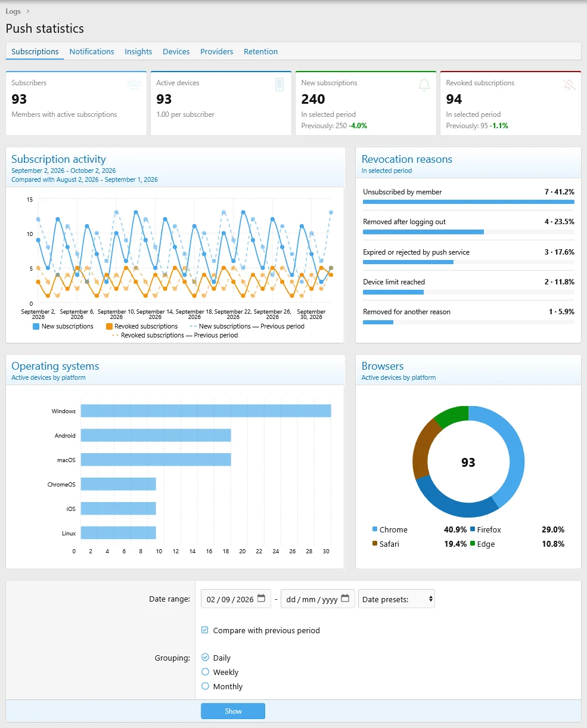
Task: Click the revoked subscriptions crossed-bell icon
Action: point(569,85)
